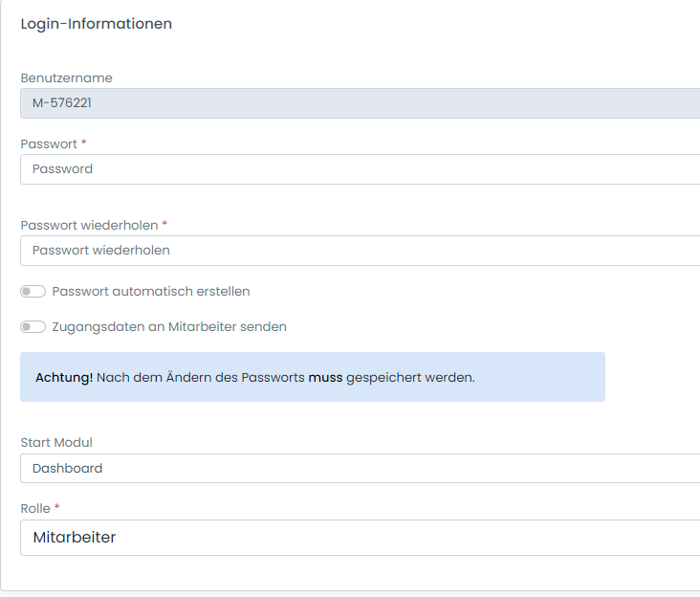Click the Benutzername label

66,78
